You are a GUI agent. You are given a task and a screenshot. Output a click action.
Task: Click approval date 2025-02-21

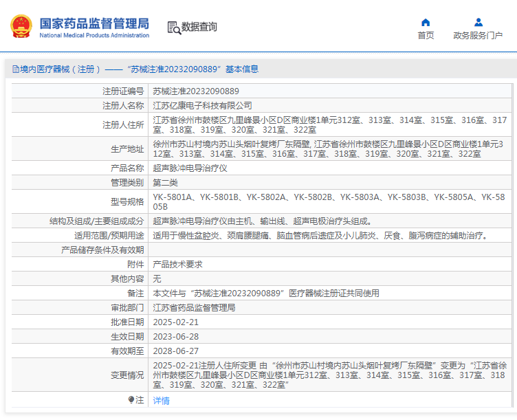pyautogui.click(x=176, y=322)
